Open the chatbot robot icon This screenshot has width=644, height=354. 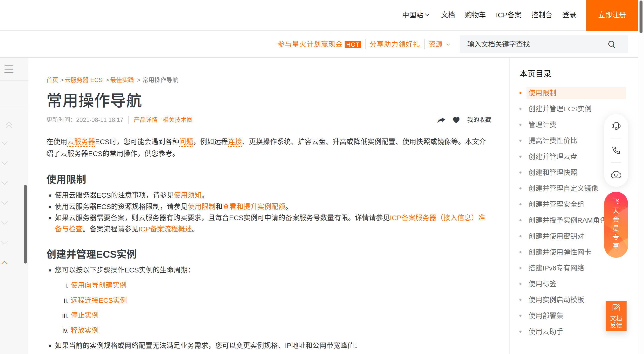click(616, 175)
